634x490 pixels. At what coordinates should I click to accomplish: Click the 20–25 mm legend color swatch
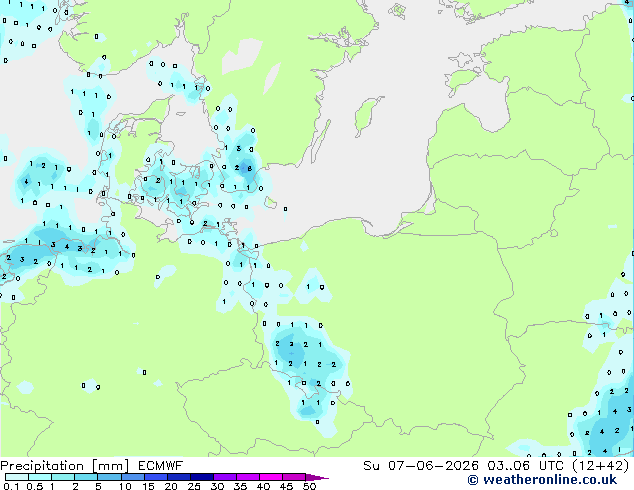pyautogui.click(x=179, y=477)
